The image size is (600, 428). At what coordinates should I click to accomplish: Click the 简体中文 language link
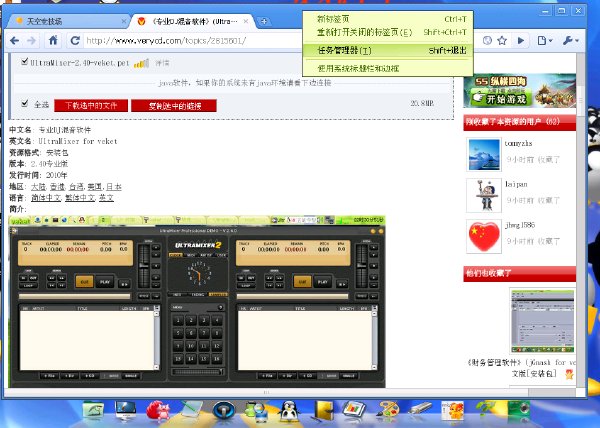(46, 198)
